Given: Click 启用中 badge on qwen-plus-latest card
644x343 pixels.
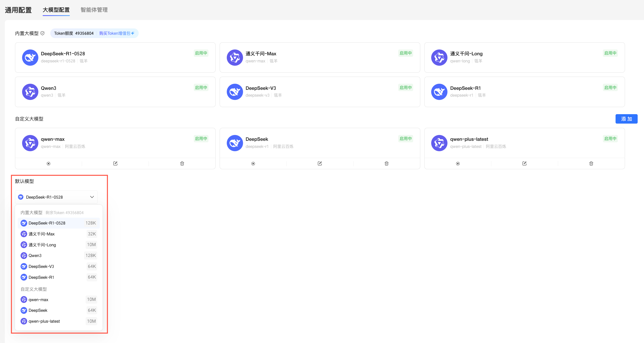Looking at the screenshot, I should coord(610,139).
